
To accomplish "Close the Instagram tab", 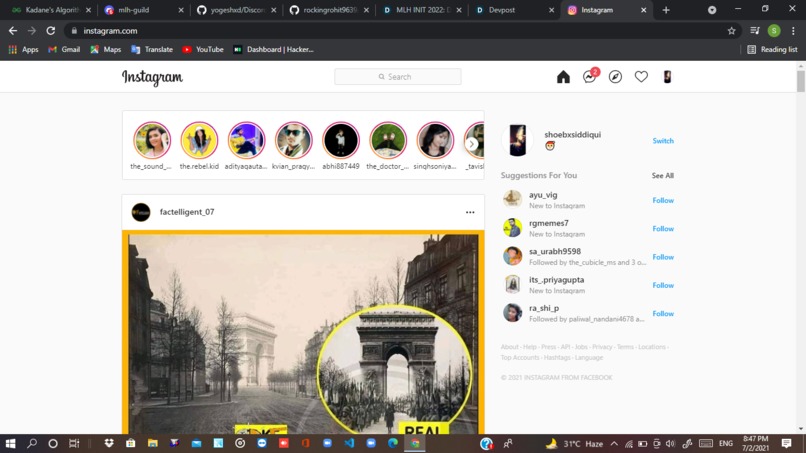I will tap(643, 10).
